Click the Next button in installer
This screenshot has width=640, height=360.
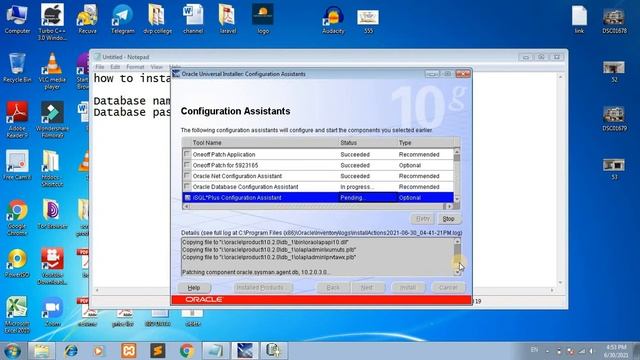point(367,288)
